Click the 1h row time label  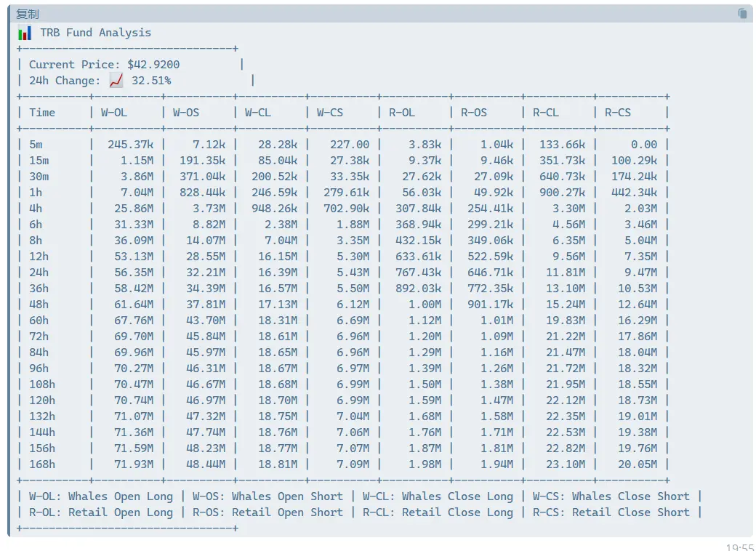pos(36,193)
